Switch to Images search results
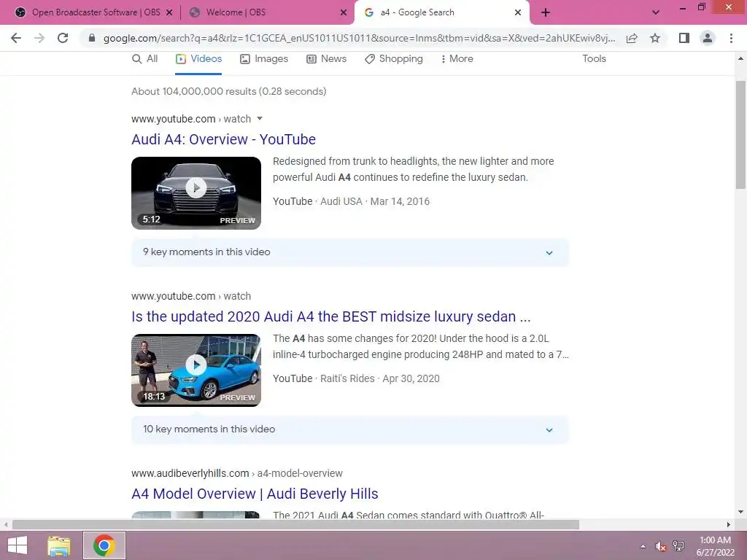This screenshot has height=560, width=747. [264, 59]
